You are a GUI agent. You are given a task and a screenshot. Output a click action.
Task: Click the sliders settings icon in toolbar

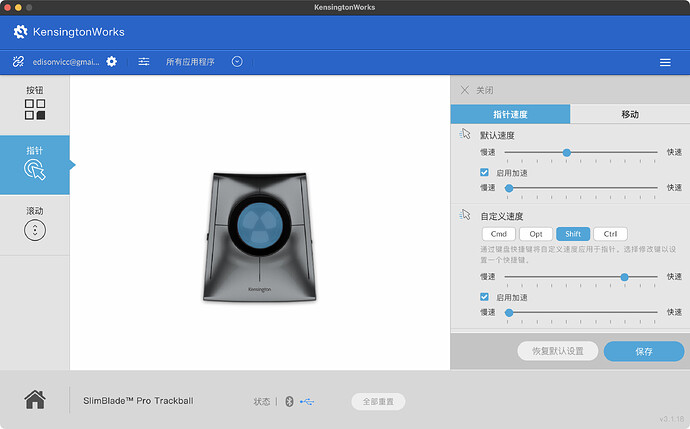pyautogui.click(x=144, y=62)
